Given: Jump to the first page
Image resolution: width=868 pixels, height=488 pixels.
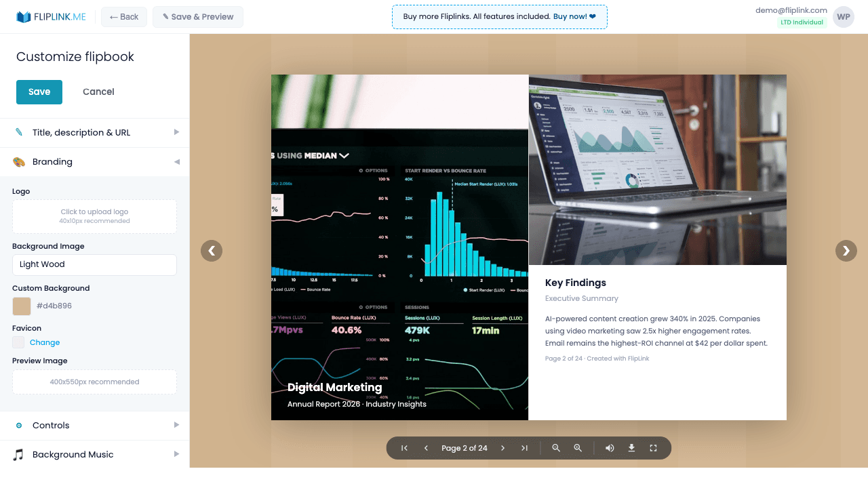Looking at the screenshot, I should click(x=404, y=447).
